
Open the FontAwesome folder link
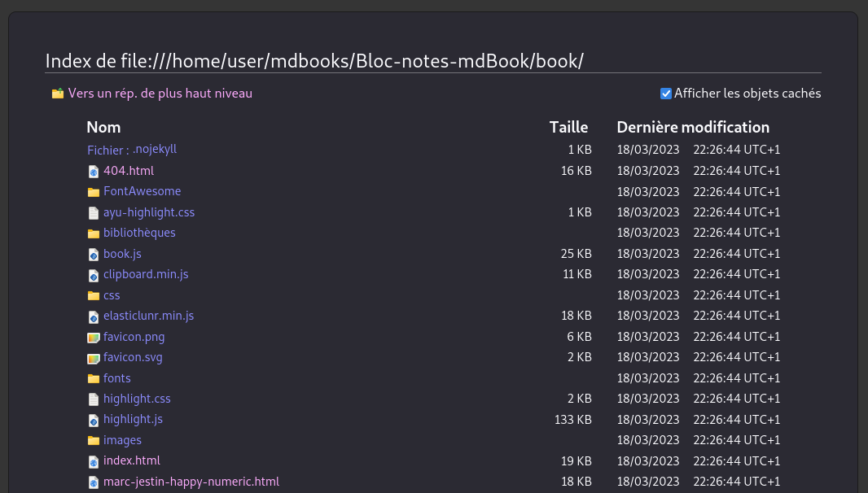(142, 191)
